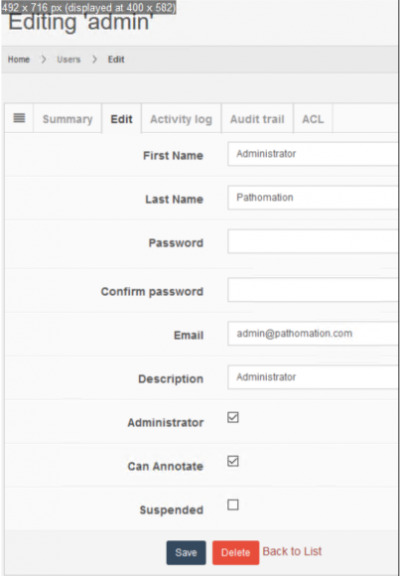Toggle the Can Annotate checkbox
The width and height of the screenshot is (400, 576).
(233, 461)
